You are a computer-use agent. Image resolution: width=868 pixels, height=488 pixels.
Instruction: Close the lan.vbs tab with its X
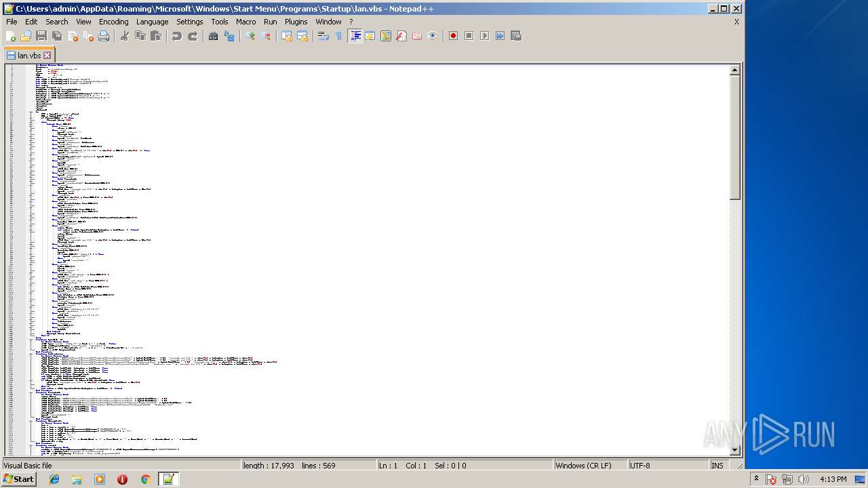click(47, 55)
